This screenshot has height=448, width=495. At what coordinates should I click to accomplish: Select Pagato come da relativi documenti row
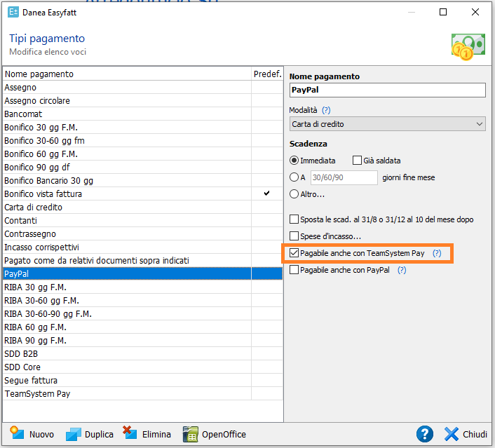tap(143, 260)
